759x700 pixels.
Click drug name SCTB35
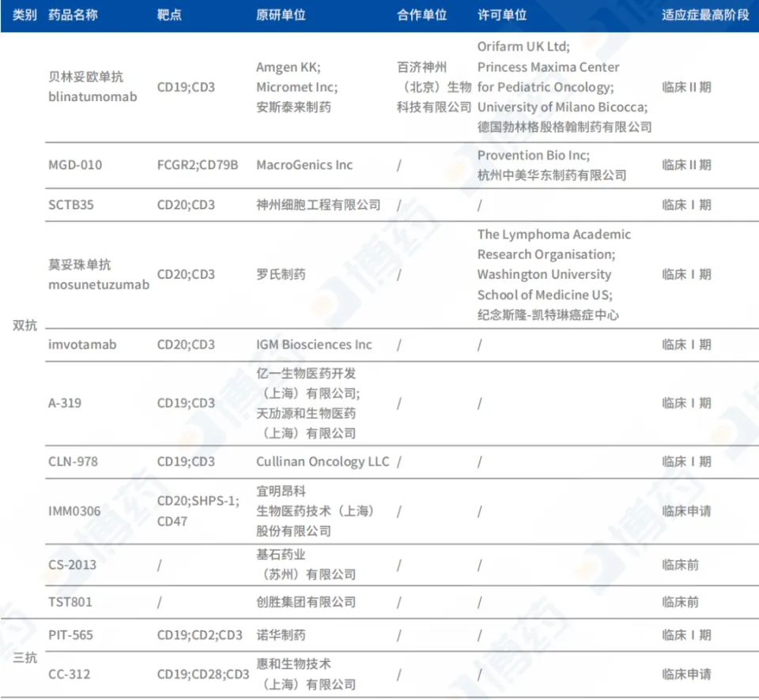[70, 205]
